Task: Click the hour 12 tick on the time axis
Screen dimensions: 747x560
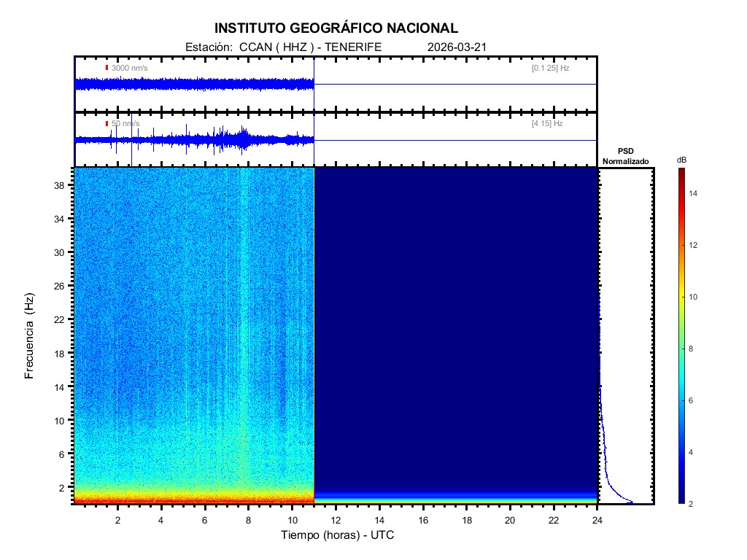Action: (x=336, y=521)
